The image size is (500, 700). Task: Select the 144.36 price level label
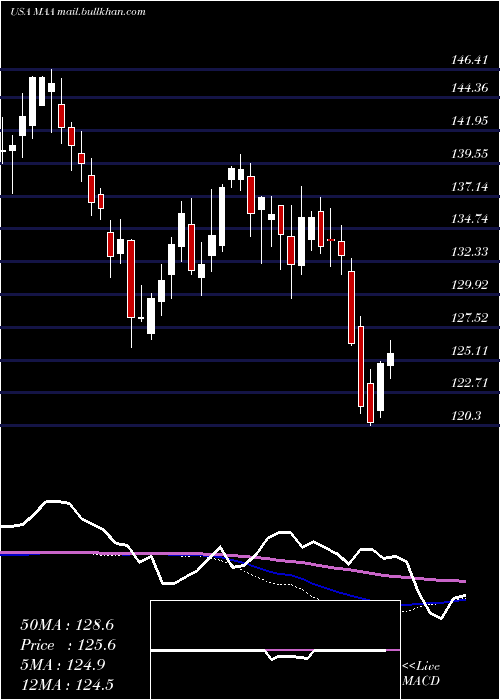[470, 88]
